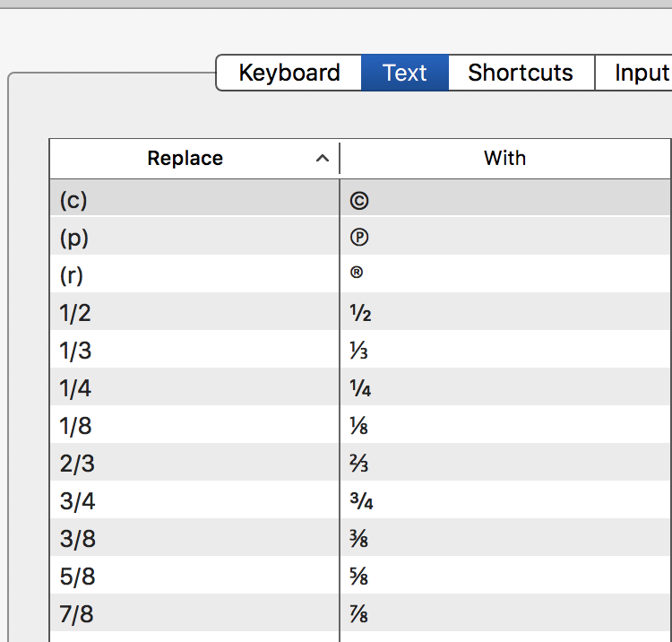This screenshot has width=672, height=642.
Task: Click the copyright symbol in With column
Action: click(x=359, y=201)
